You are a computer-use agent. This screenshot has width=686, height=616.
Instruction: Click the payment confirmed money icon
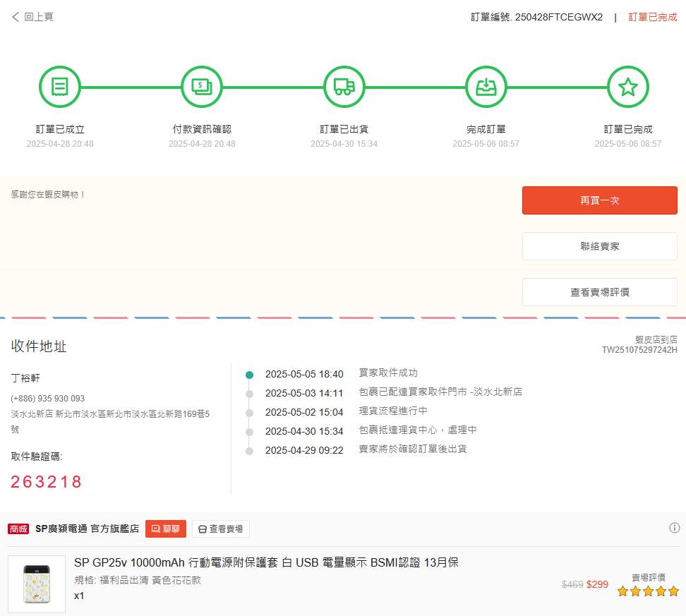pyautogui.click(x=202, y=87)
